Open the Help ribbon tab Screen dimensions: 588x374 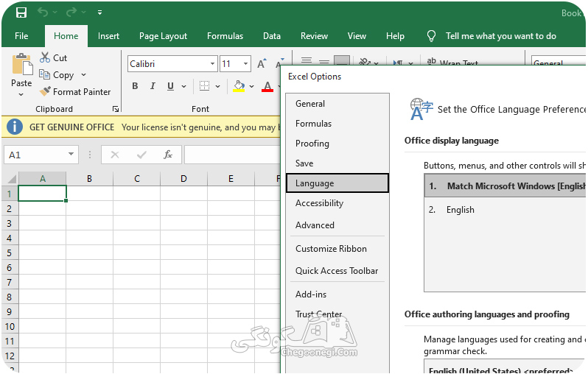[x=395, y=36]
